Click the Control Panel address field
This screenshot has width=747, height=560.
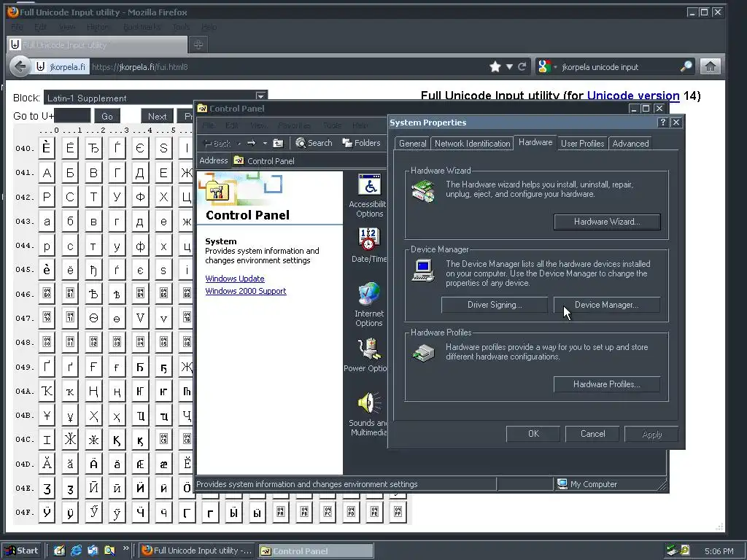coord(309,161)
